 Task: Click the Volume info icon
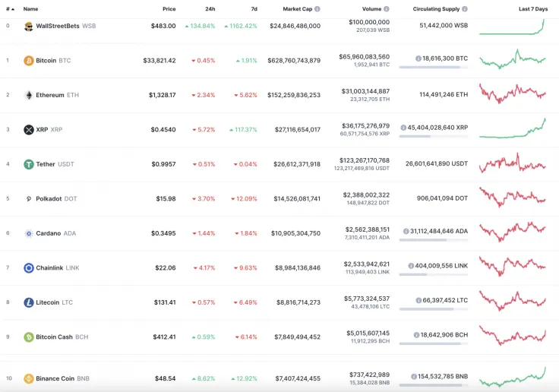(387, 9)
